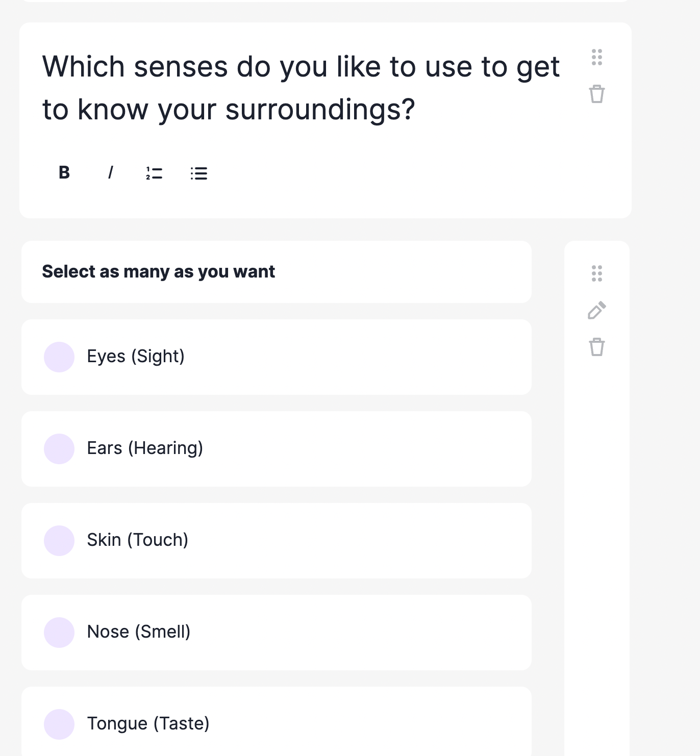Check the Ears (Hearing) option circle
Screen dimensions: 700x756
59,449
